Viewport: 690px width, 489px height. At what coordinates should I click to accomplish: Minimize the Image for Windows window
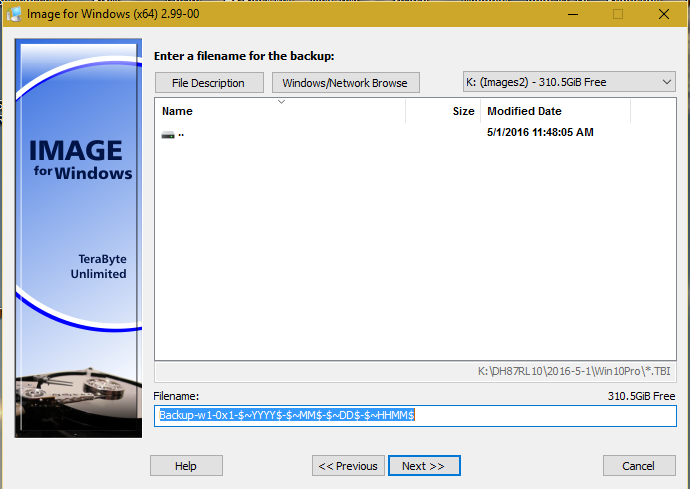[x=573, y=14]
